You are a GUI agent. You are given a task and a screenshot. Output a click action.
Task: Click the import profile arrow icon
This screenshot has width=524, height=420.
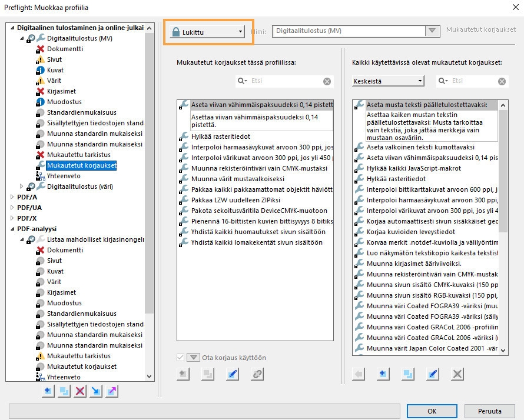96,392
